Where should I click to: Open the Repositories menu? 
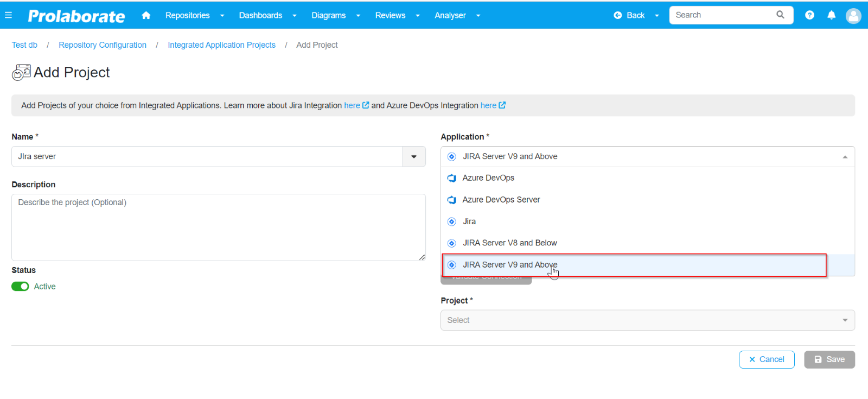[x=195, y=15]
